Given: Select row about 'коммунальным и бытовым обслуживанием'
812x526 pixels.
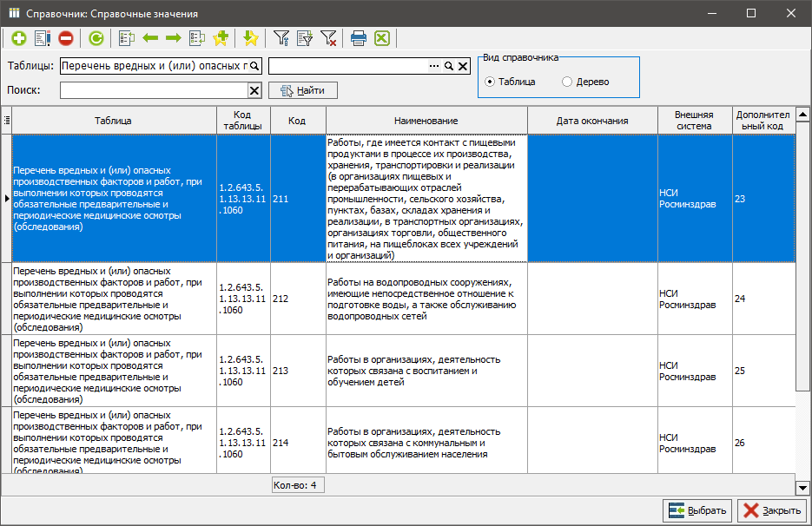Looking at the screenshot, I should tap(426, 441).
